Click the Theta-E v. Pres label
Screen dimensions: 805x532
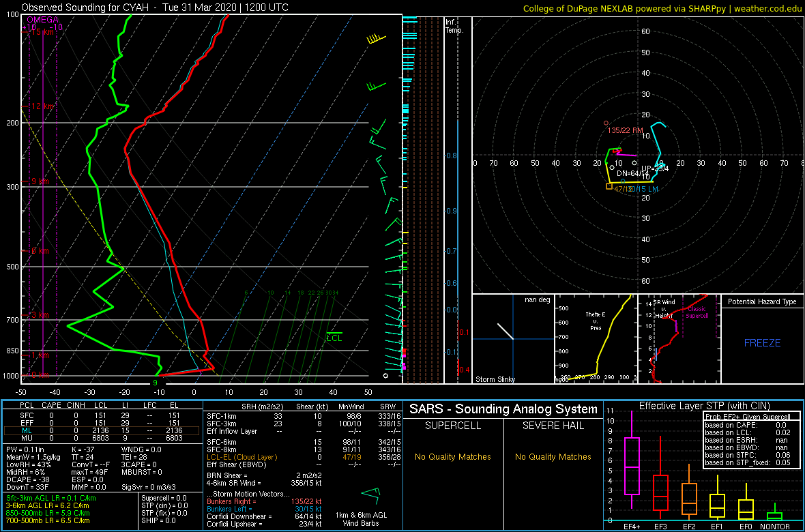[595, 321]
